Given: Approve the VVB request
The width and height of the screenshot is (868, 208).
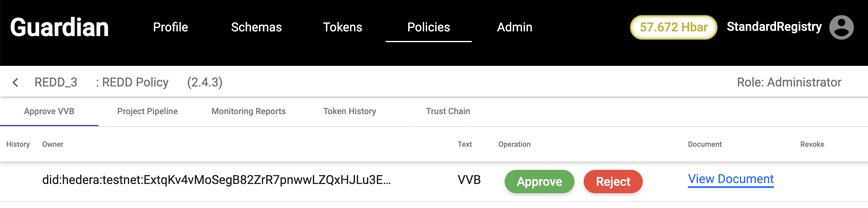Looking at the screenshot, I should (539, 182).
